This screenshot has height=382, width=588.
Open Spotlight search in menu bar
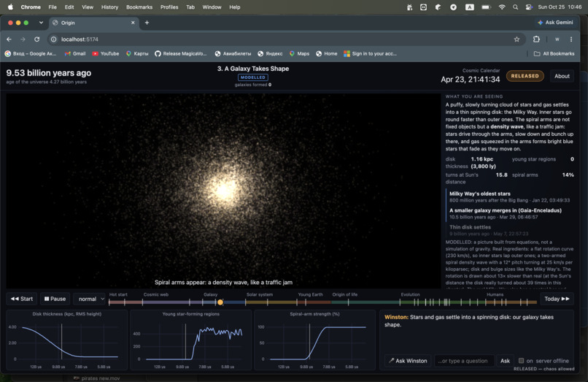[515, 7]
